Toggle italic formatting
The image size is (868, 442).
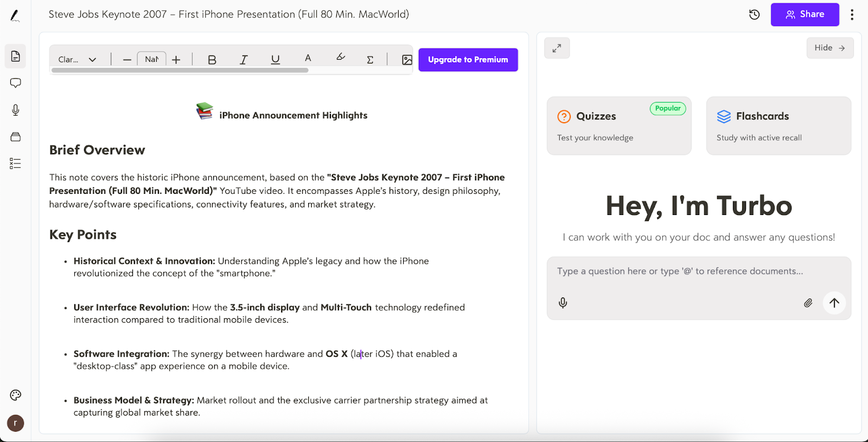pyautogui.click(x=244, y=60)
